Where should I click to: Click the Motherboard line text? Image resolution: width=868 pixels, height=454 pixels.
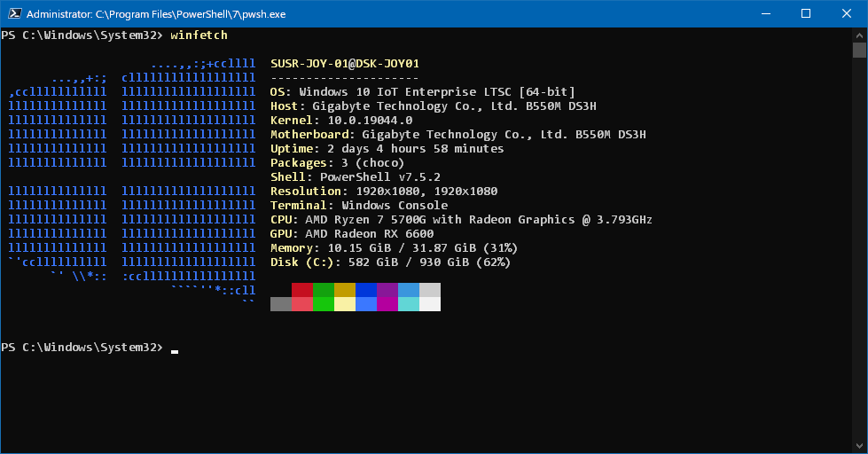click(457, 135)
